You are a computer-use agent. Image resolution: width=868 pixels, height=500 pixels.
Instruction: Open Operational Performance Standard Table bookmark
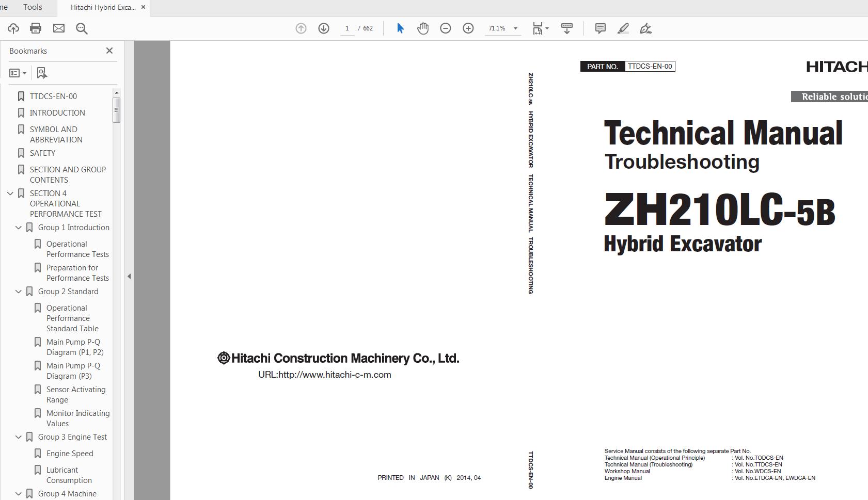click(x=72, y=318)
